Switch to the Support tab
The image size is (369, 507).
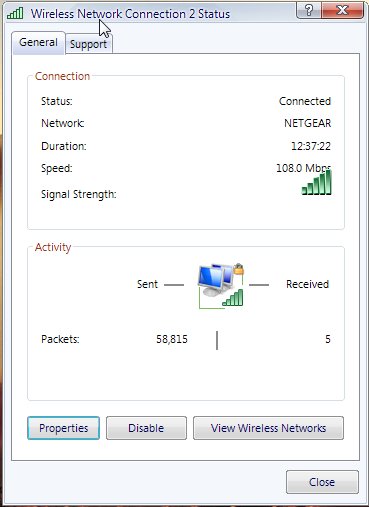point(89,44)
